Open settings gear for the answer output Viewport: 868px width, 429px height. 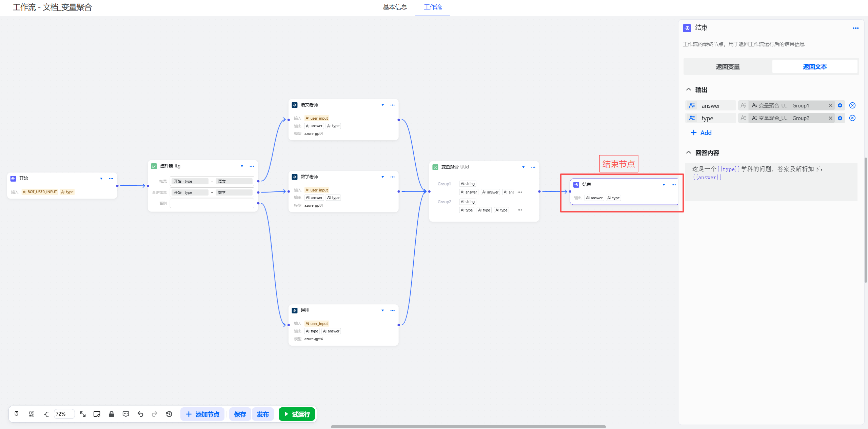tap(840, 105)
